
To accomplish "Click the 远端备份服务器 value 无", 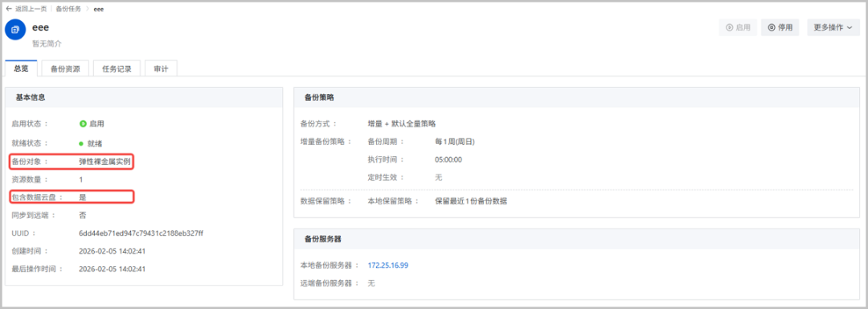I will click(371, 283).
